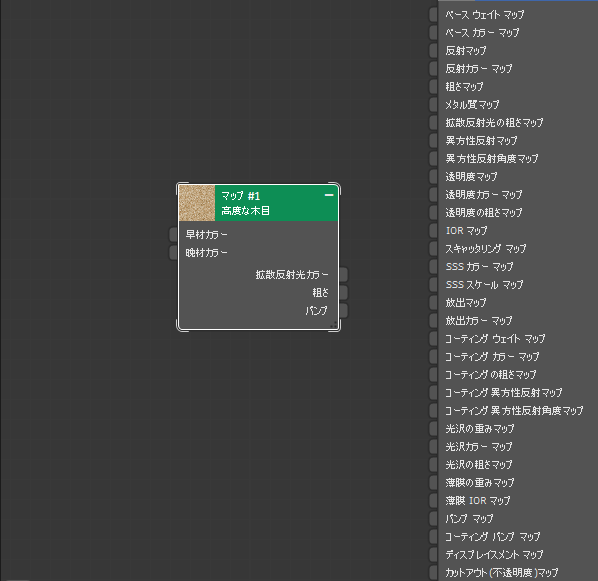598x581 pixels.
Task: Click the 高度な木目 subtitle on the node
Action: 246,211
